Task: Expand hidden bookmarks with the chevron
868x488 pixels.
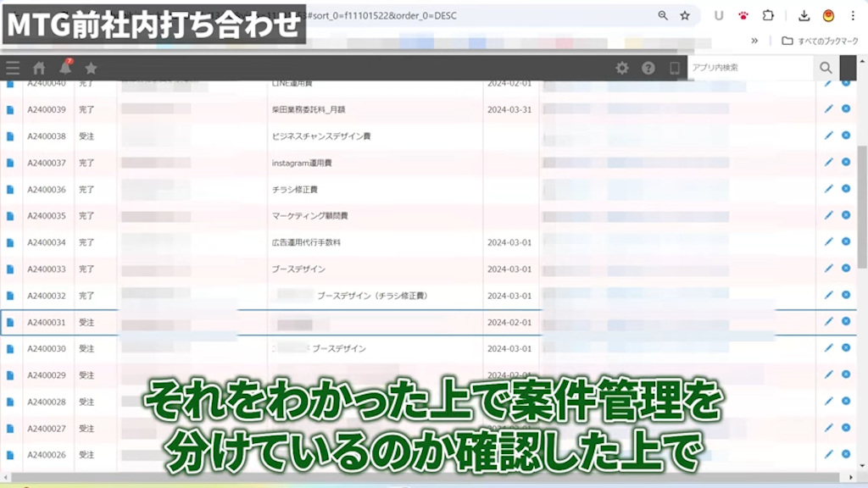Action: point(754,40)
